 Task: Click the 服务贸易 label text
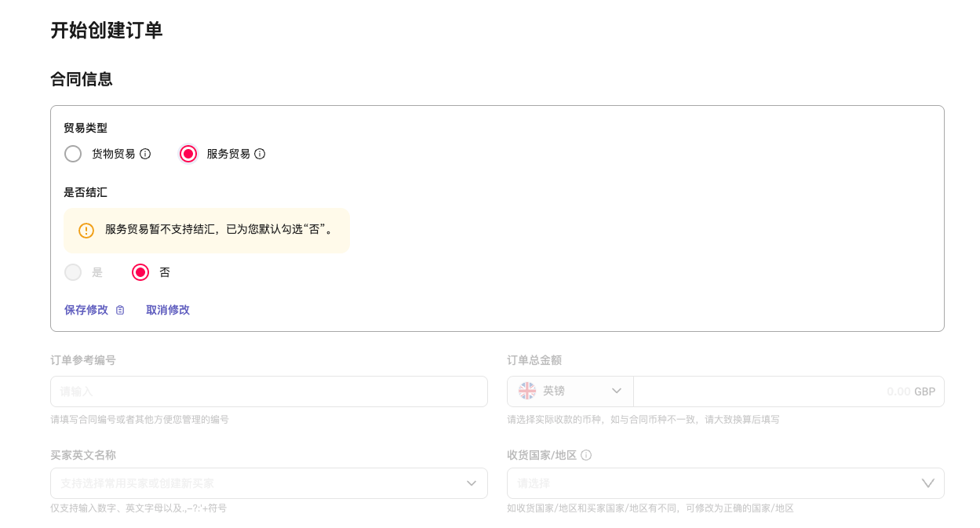(x=228, y=154)
